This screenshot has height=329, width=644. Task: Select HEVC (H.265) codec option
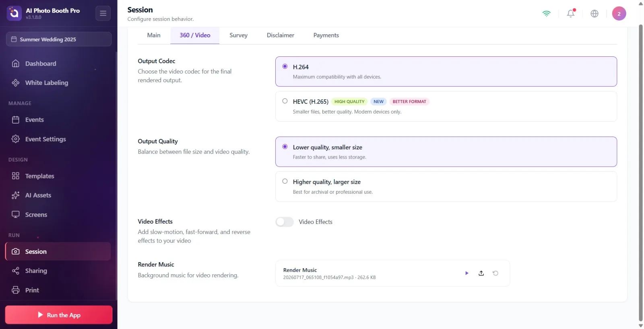tap(446, 106)
